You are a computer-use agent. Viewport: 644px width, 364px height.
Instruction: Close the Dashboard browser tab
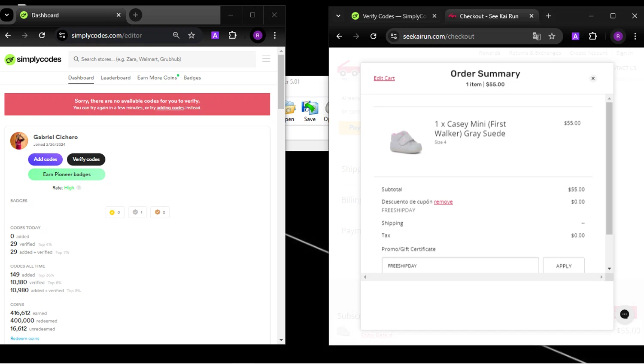point(118,15)
